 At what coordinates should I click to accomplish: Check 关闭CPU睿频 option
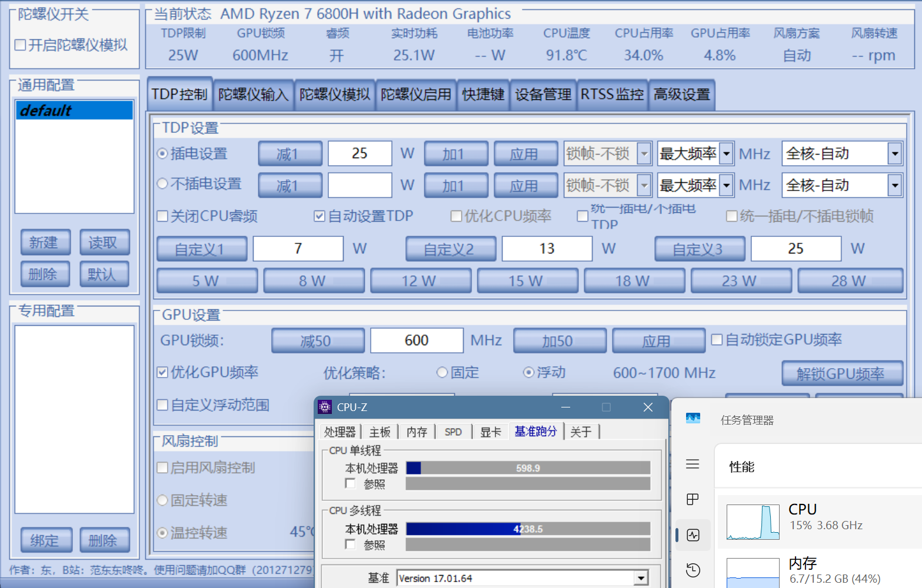click(x=162, y=216)
